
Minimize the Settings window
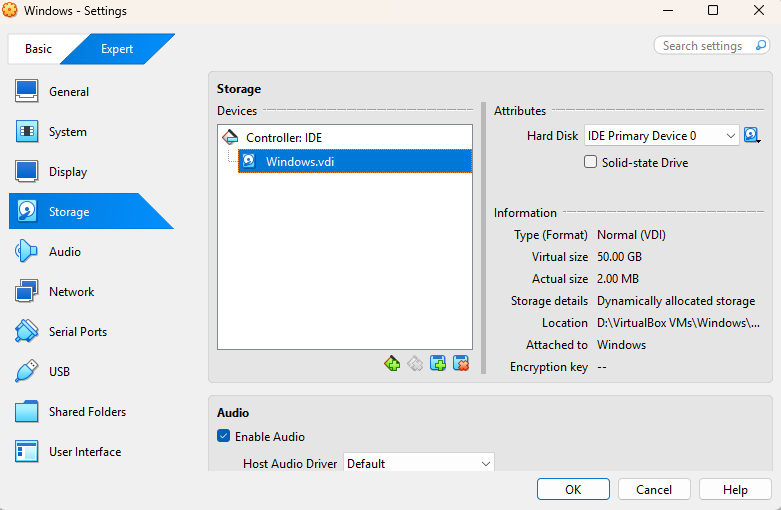(x=668, y=10)
